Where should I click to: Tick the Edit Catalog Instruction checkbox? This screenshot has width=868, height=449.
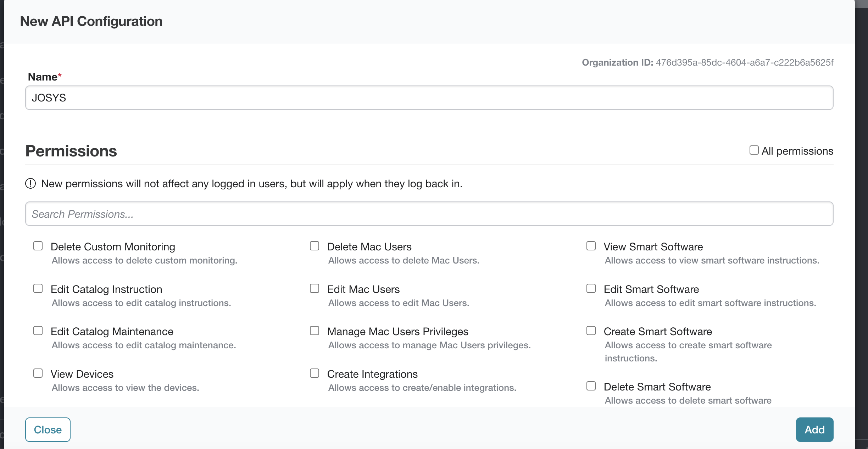(38, 288)
